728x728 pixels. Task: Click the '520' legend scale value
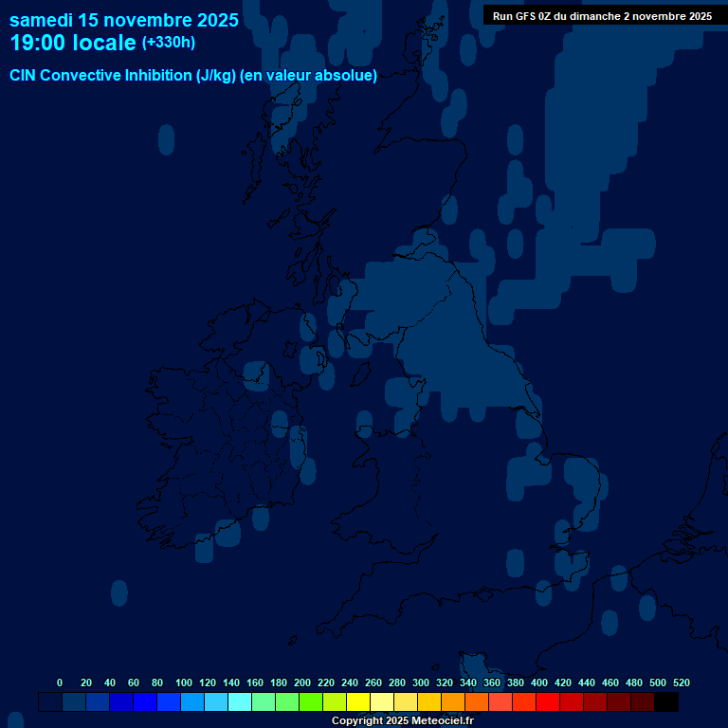[x=682, y=682]
